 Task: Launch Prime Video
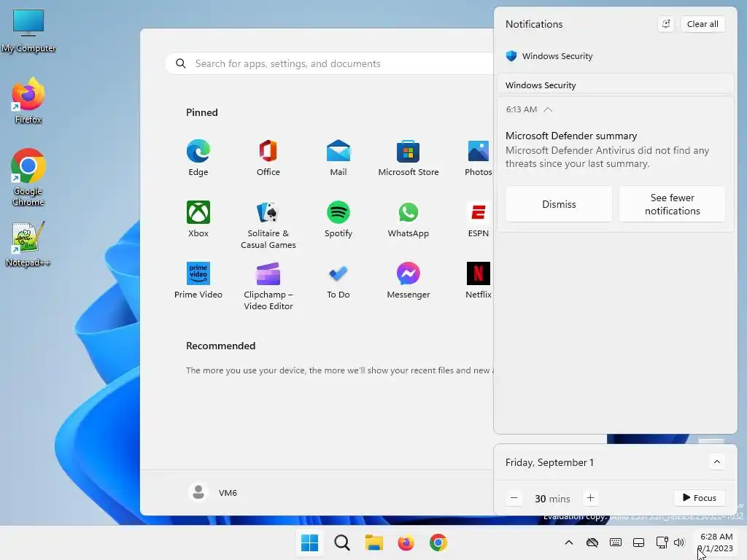pyautogui.click(x=198, y=281)
